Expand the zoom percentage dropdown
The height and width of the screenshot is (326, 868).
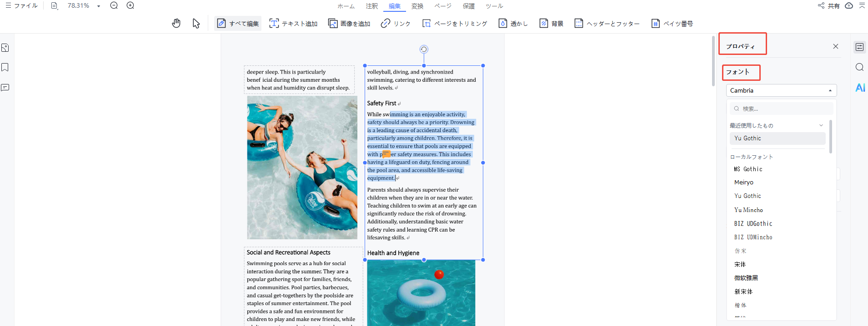[x=99, y=6]
